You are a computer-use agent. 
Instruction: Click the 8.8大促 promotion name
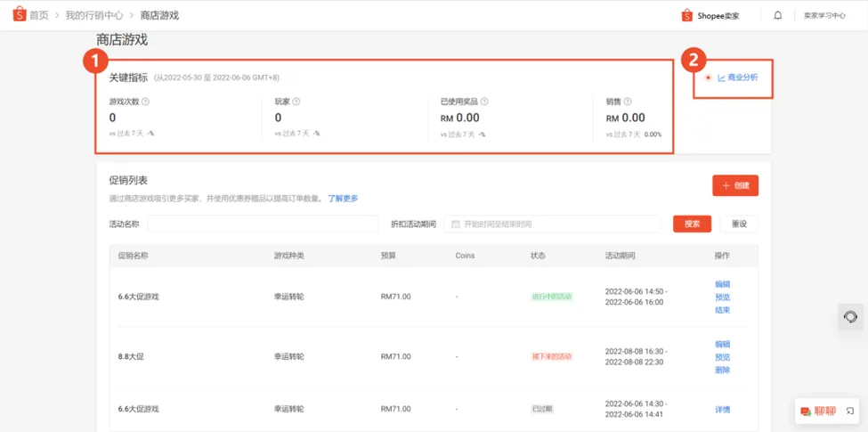(x=131, y=356)
